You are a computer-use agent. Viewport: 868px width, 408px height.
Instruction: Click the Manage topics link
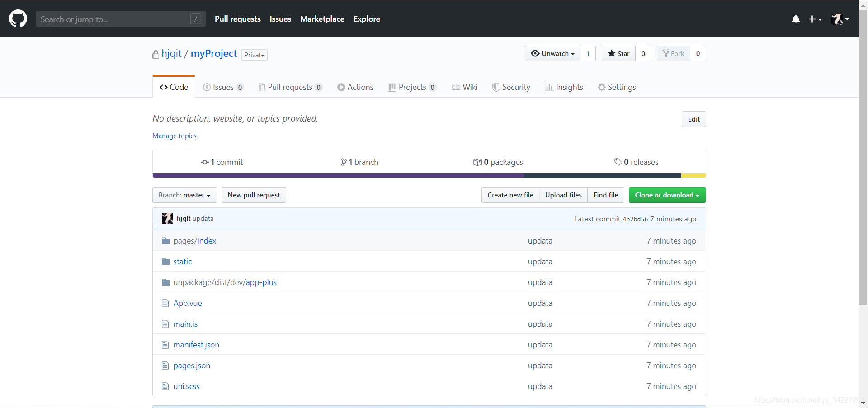pyautogui.click(x=175, y=136)
